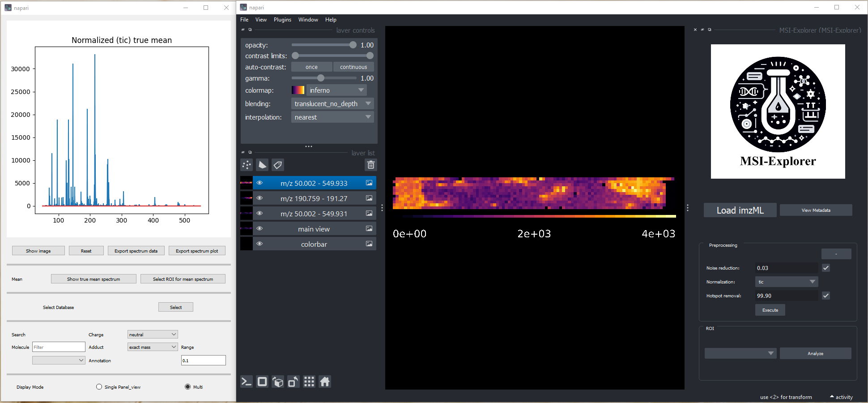Toggle 2D/3D view icon
The height and width of the screenshot is (403, 868).
(262, 382)
